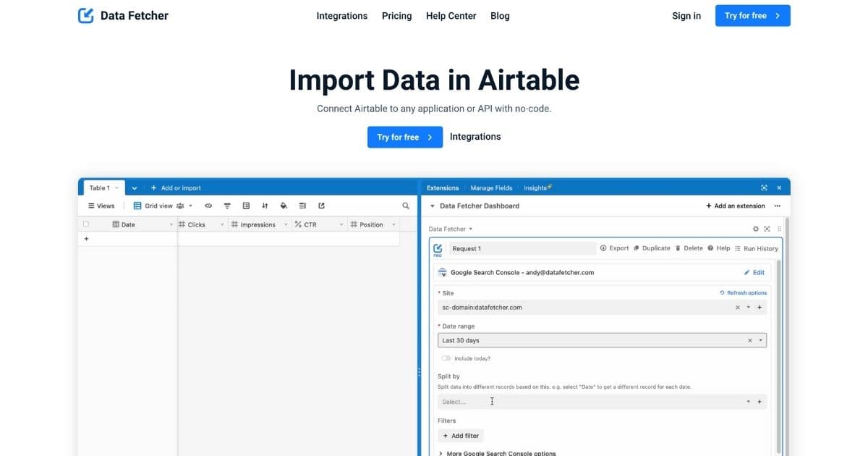The image size is (868, 456).
Task: Open Run History
Action: [x=756, y=248]
